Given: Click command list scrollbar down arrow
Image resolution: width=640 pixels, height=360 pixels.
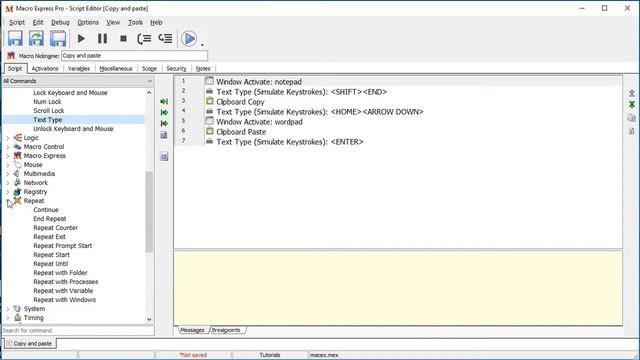Looking at the screenshot, I should [149, 319].
